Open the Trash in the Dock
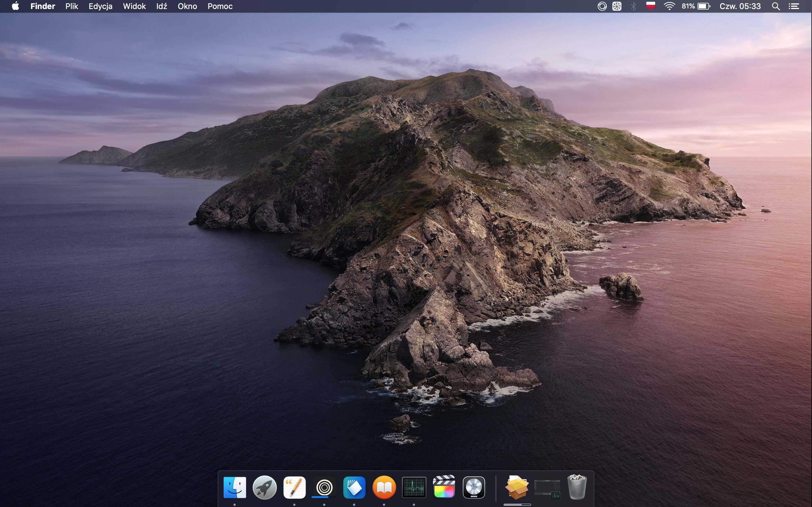This screenshot has width=812, height=507. point(577,487)
